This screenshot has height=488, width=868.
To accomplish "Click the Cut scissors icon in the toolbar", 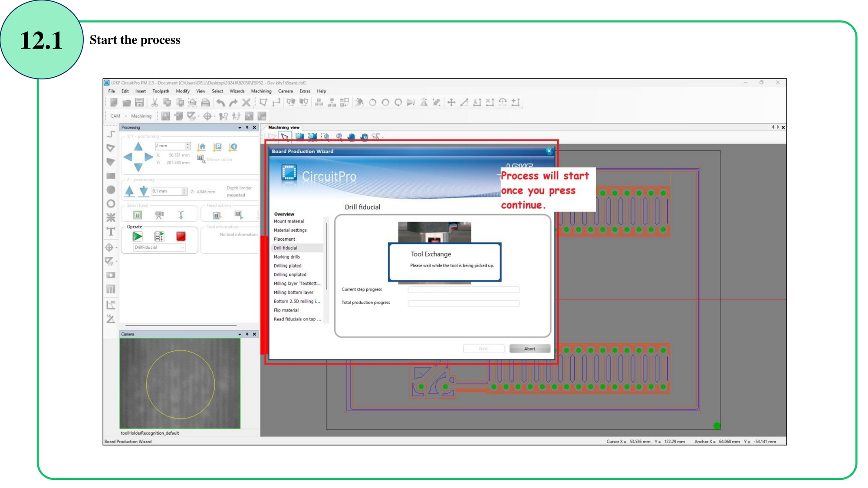I will [x=155, y=102].
